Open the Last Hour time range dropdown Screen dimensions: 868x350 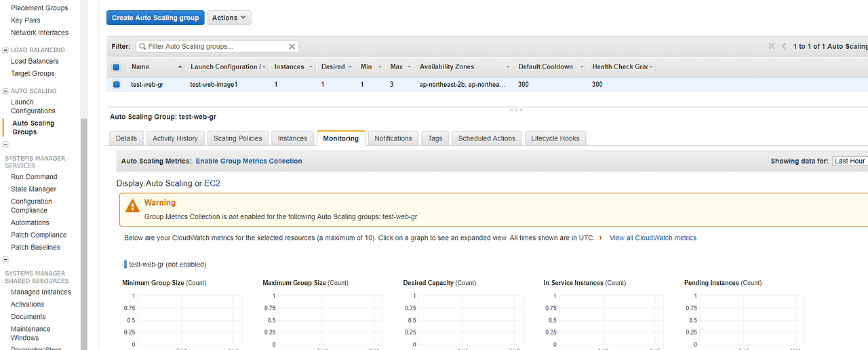click(850, 161)
